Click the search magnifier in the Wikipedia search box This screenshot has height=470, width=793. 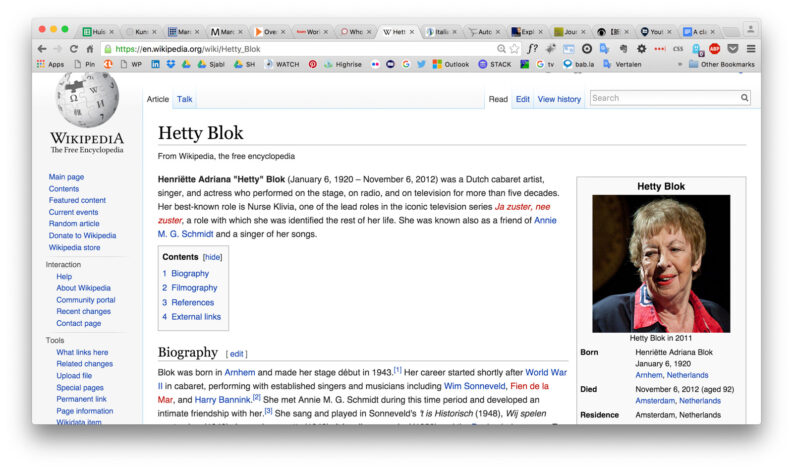[x=744, y=98]
